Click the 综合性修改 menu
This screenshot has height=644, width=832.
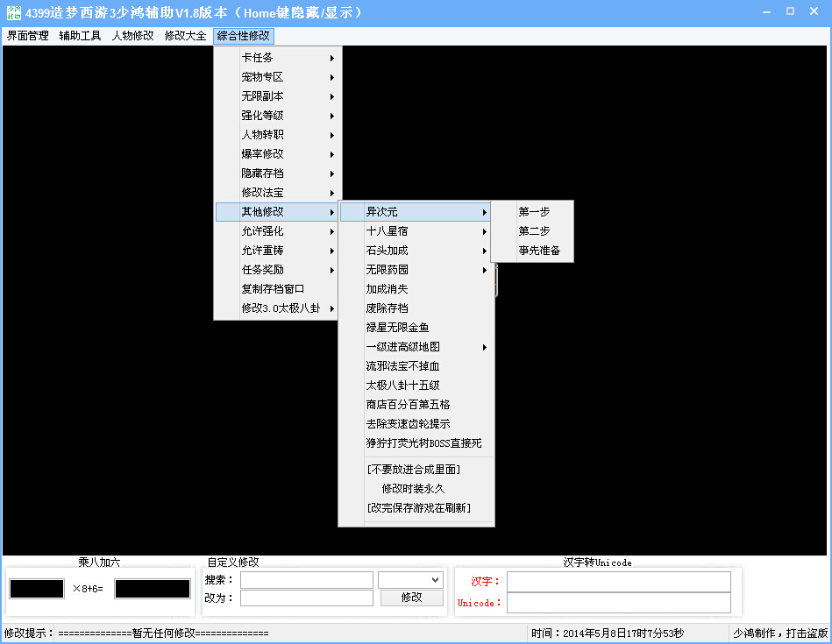[244, 36]
